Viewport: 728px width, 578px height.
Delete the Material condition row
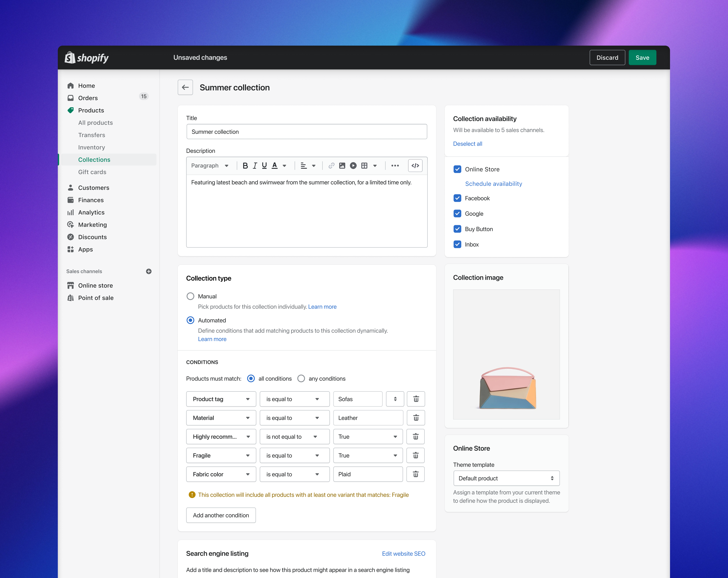[416, 418]
